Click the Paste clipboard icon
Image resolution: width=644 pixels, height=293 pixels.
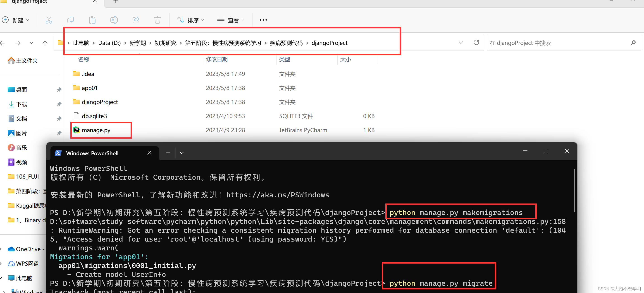point(92,20)
